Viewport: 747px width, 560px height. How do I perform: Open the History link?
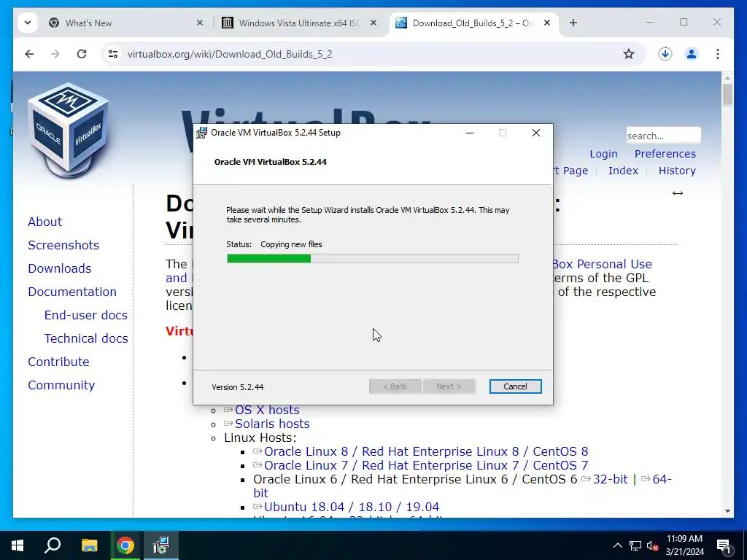click(677, 171)
